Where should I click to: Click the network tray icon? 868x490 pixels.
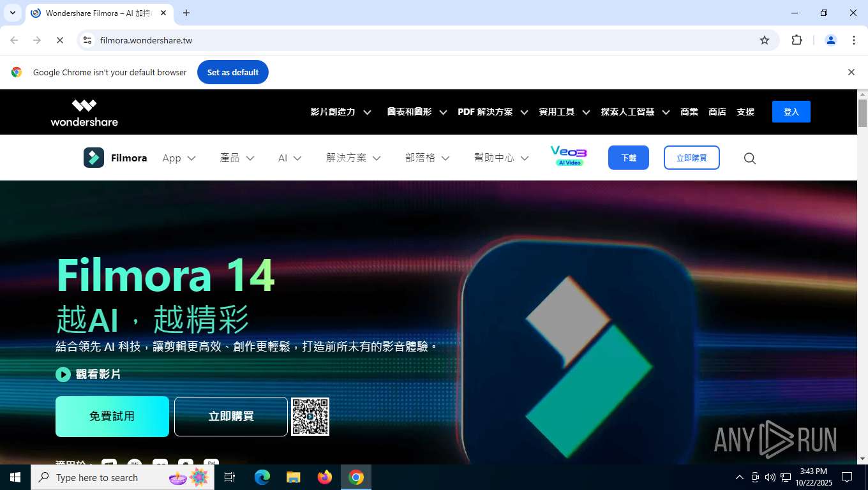coord(786,477)
